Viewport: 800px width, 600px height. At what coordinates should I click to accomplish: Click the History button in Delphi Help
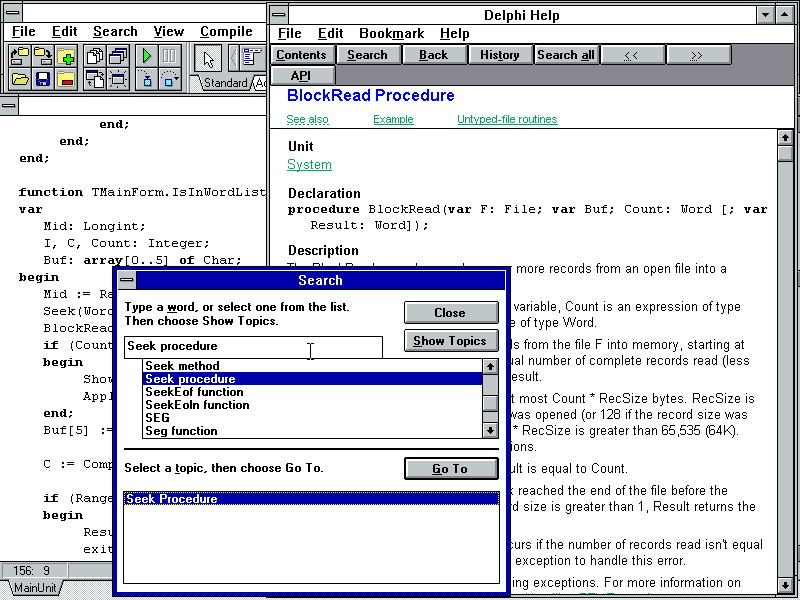[499, 55]
